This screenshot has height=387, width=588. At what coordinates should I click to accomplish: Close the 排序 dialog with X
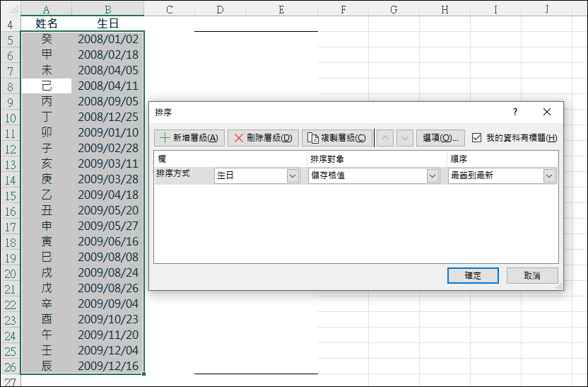point(547,112)
